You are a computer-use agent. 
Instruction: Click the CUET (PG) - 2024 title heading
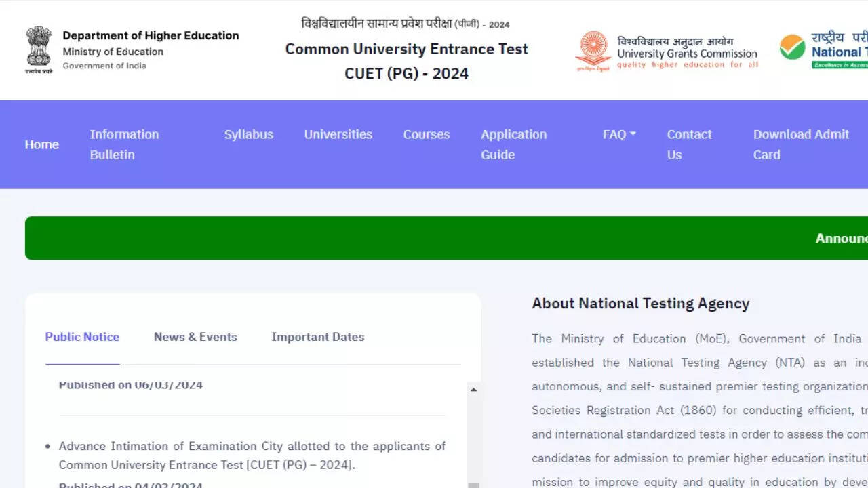coord(406,73)
